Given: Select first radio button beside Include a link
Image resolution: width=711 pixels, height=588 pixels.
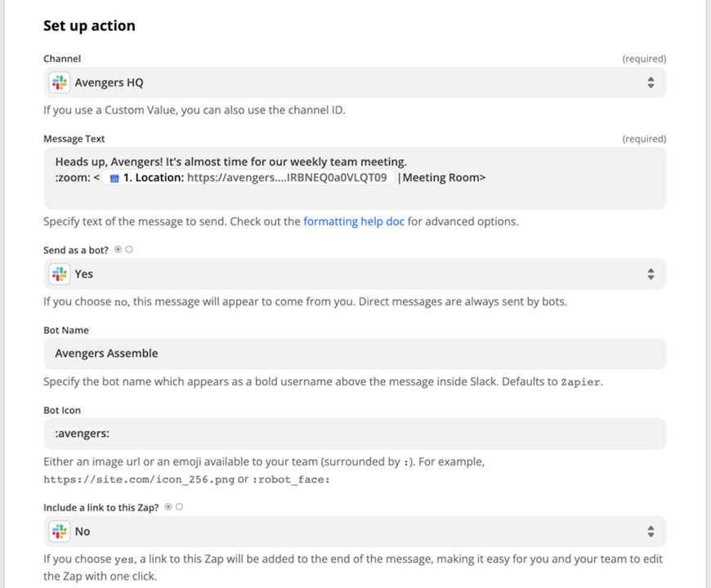Looking at the screenshot, I should click(x=168, y=507).
